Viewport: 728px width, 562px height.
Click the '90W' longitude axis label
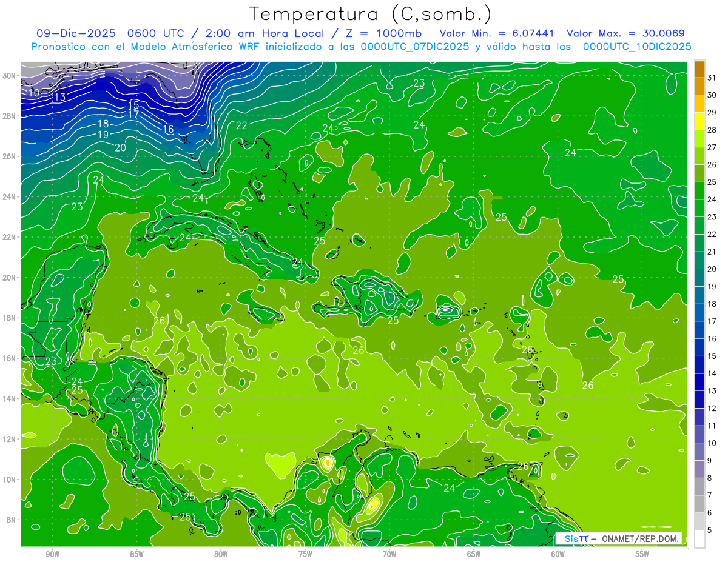(52, 554)
